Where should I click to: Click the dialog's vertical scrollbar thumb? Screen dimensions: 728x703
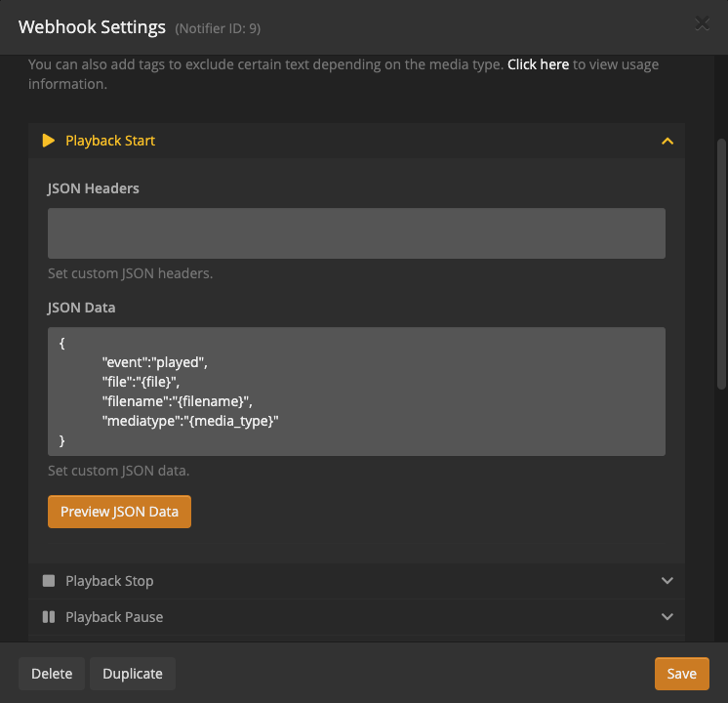(x=721, y=264)
